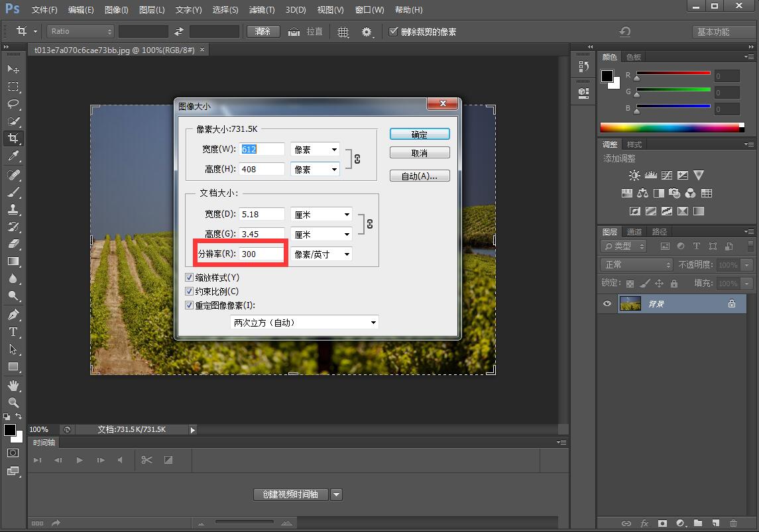This screenshot has width=759, height=532.
Task: Click the scissors icon in the Timeline panel
Action: tap(146, 460)
